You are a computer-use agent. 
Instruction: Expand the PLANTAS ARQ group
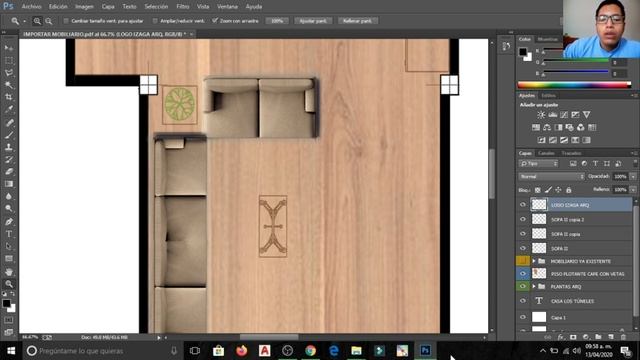[534, 287]
